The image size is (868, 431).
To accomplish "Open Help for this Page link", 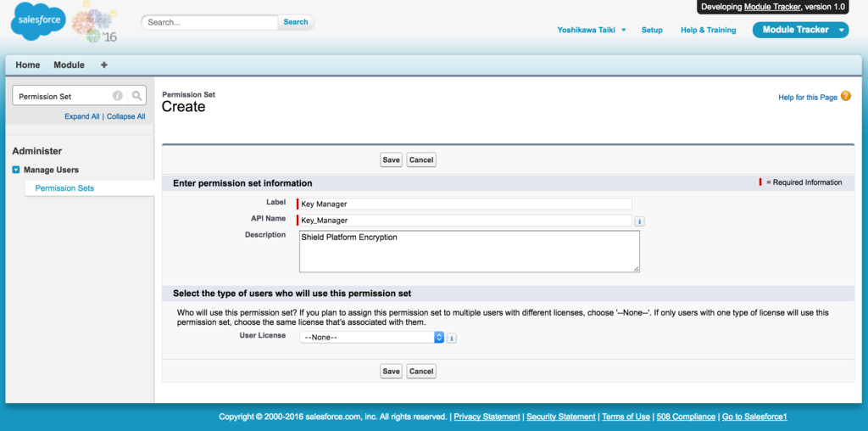I will click(808, 97).
